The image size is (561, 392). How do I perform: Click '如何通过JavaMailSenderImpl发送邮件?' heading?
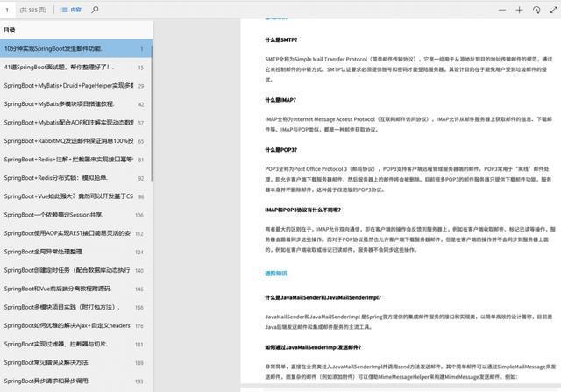313,347
